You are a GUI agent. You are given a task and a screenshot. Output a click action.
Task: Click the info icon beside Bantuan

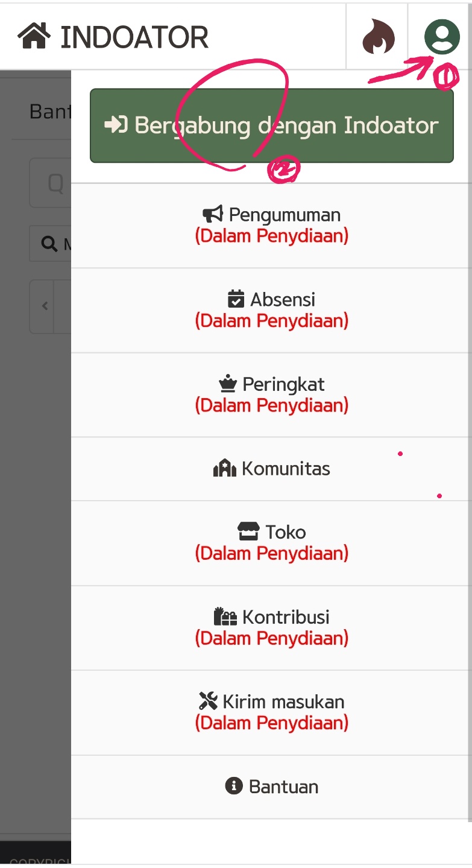pyautogui.click(x=233, y=786)
